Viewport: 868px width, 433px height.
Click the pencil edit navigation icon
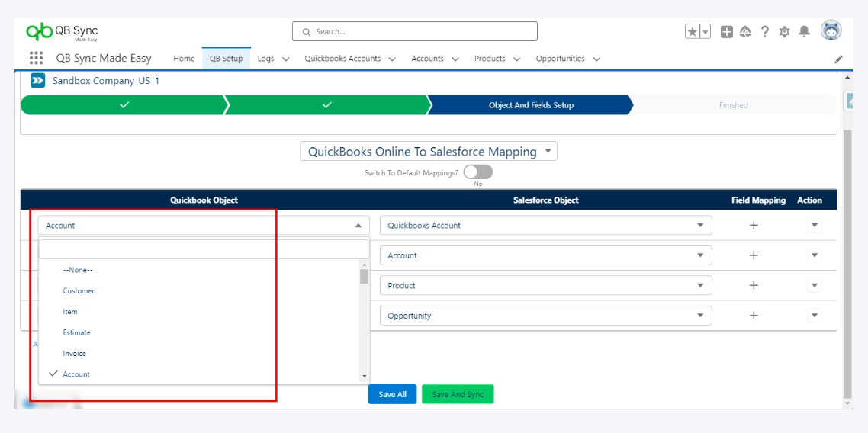(839, 59)
